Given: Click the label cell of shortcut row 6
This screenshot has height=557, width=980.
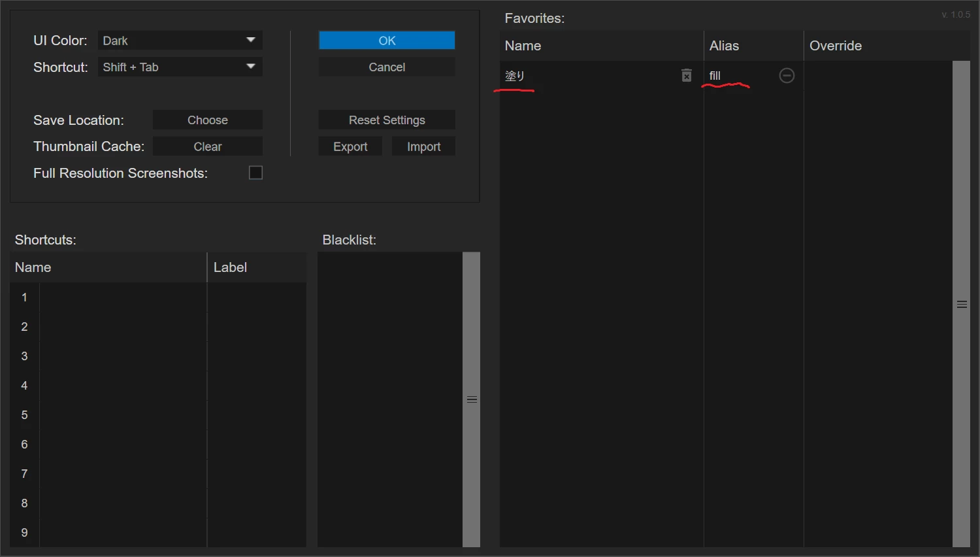Looking at the screenshot, I should coord(257,445).
